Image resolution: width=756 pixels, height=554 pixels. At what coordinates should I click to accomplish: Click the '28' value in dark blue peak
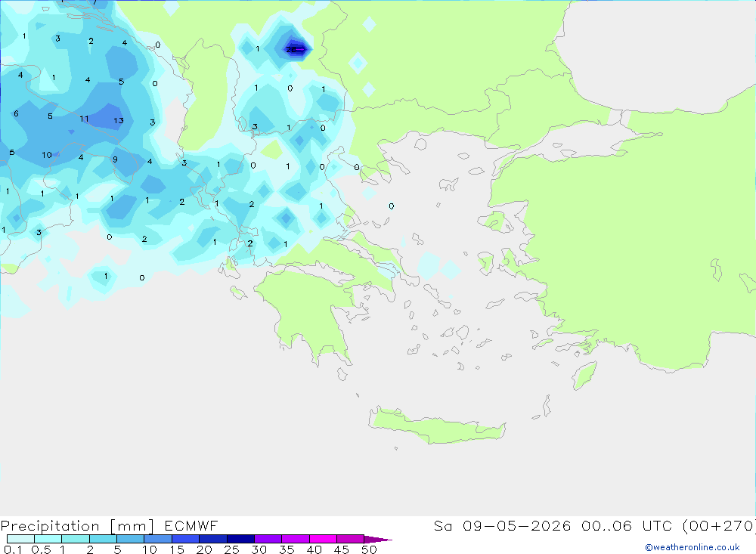click(291, 50)
